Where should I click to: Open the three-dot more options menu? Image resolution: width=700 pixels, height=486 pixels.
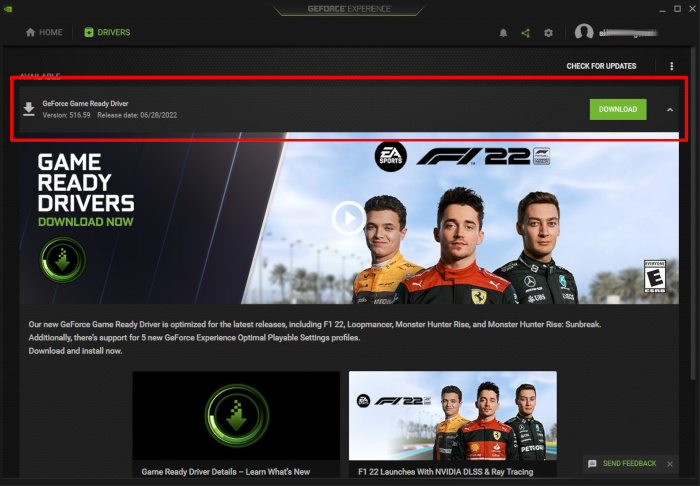click(x=671, y=66)
